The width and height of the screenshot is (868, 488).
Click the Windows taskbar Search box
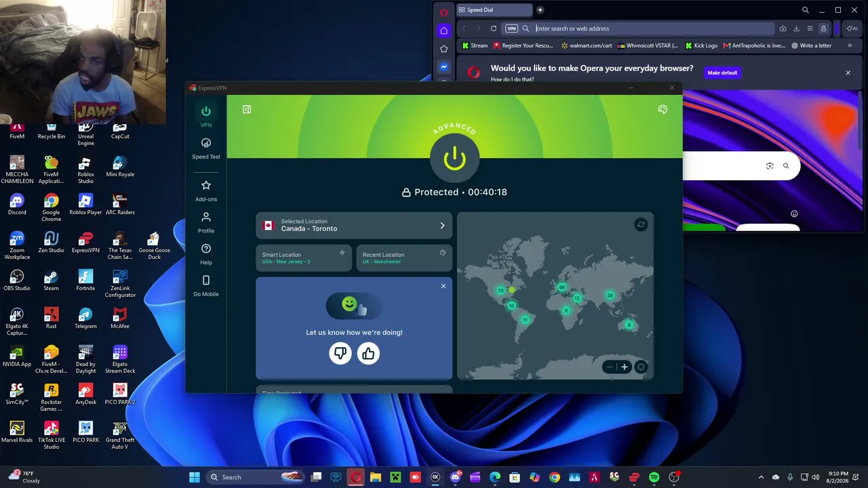click(256, 477)
